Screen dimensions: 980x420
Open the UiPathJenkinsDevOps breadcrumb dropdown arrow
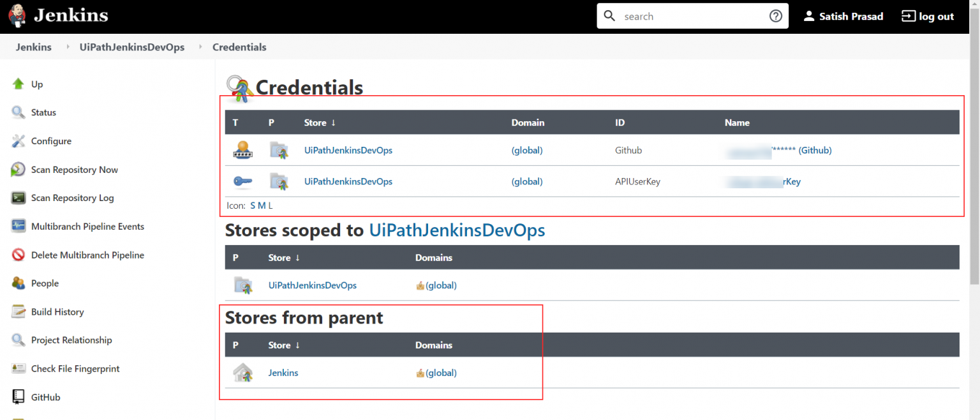click(x=200, y=47)
